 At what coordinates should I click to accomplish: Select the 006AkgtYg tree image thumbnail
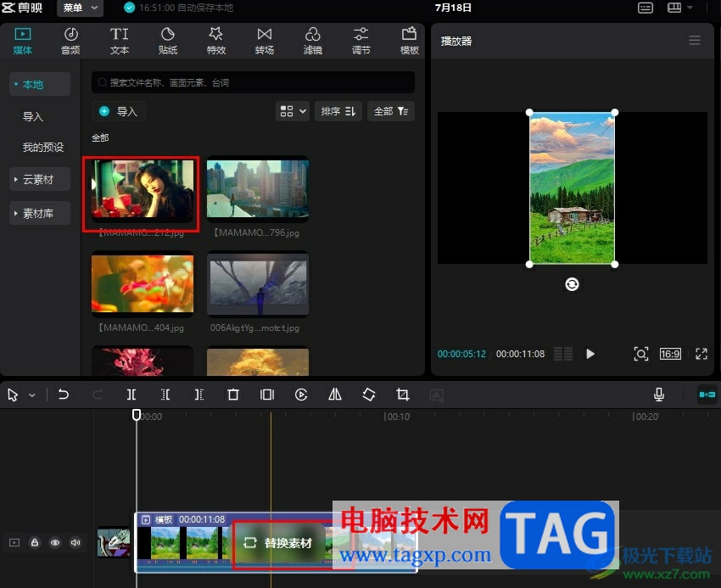(x=258, y=284)
